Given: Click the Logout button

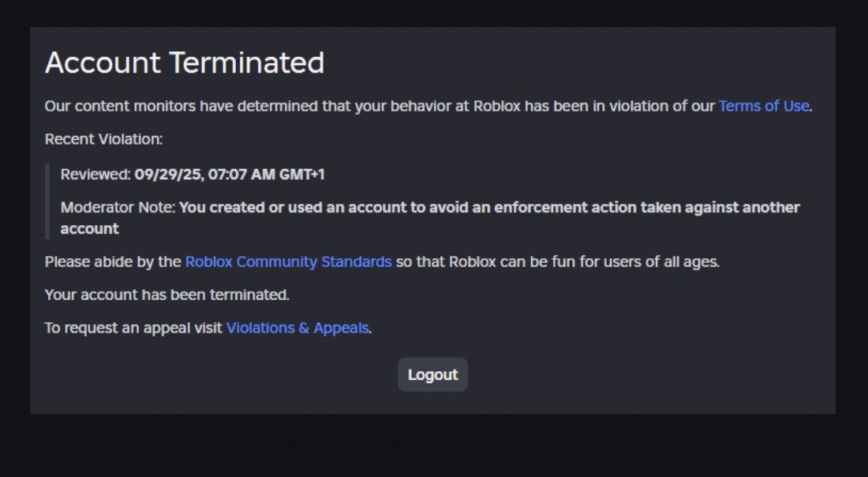Looking at the screenshot, I should click(x=433, y=375).
